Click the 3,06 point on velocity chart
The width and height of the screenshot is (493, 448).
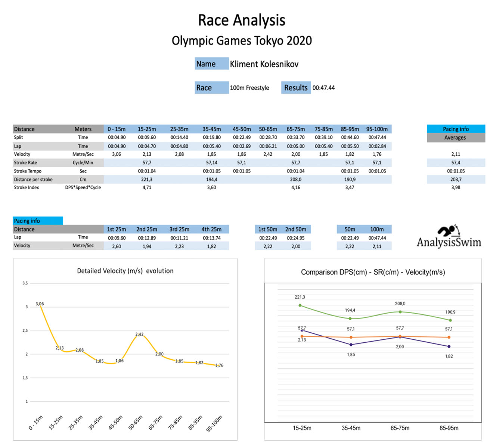click(40, 306)
